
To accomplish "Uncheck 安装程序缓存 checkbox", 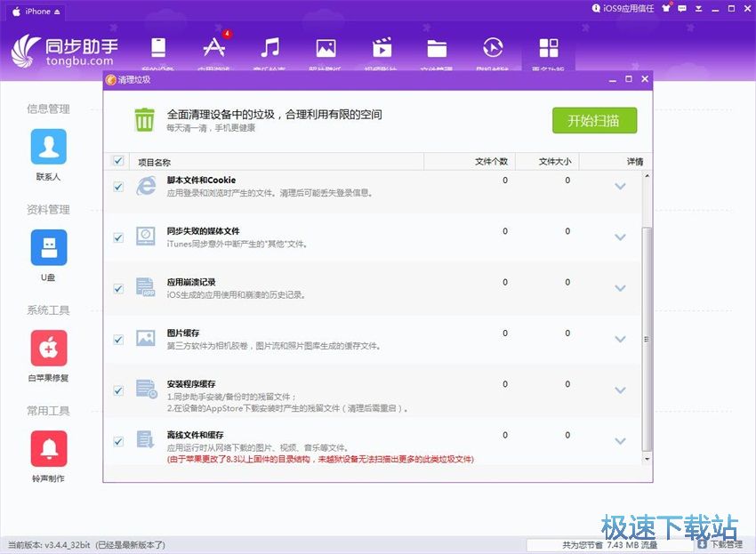I will tap(118, 390).
